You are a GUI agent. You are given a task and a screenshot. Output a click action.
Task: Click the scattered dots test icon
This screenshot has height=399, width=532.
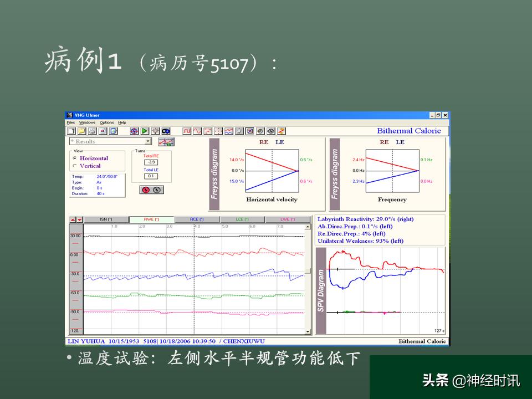pos(218,131)
